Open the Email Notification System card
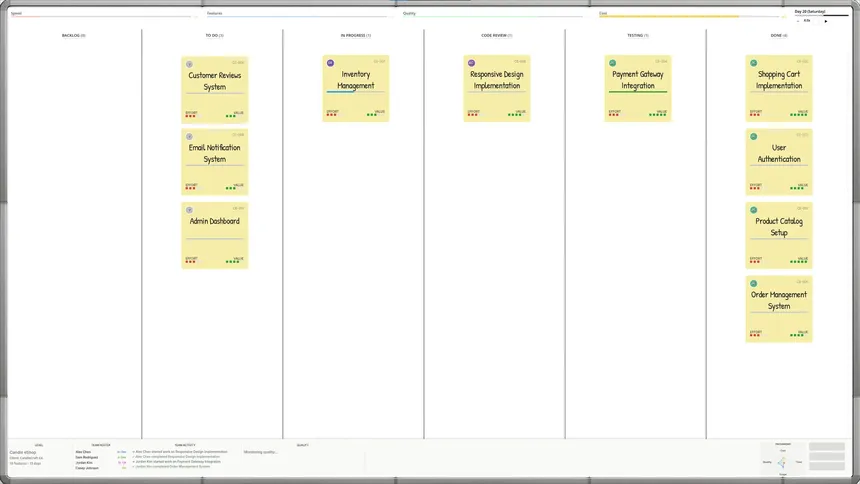Screen dimensions: 860x484 (214, 162)
